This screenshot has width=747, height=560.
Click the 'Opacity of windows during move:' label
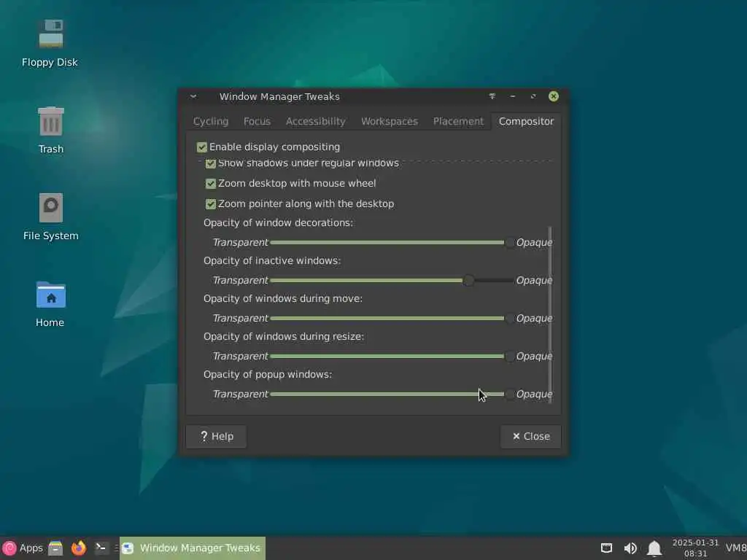(x=283, y=298)
